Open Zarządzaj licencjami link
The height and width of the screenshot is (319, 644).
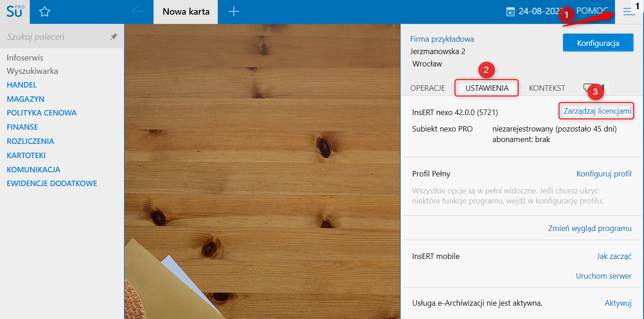597,111
